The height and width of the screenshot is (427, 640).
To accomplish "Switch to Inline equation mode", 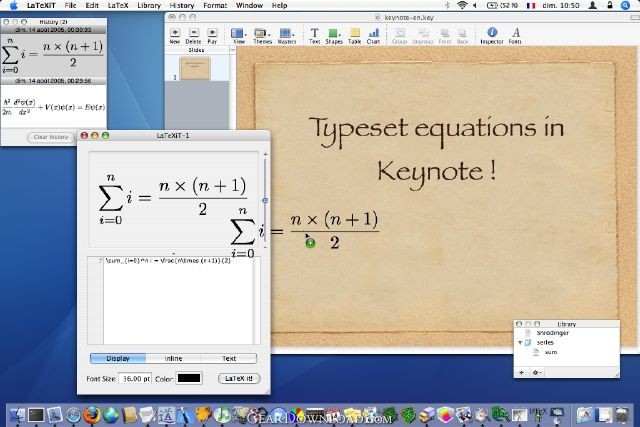I will [173, 358].
